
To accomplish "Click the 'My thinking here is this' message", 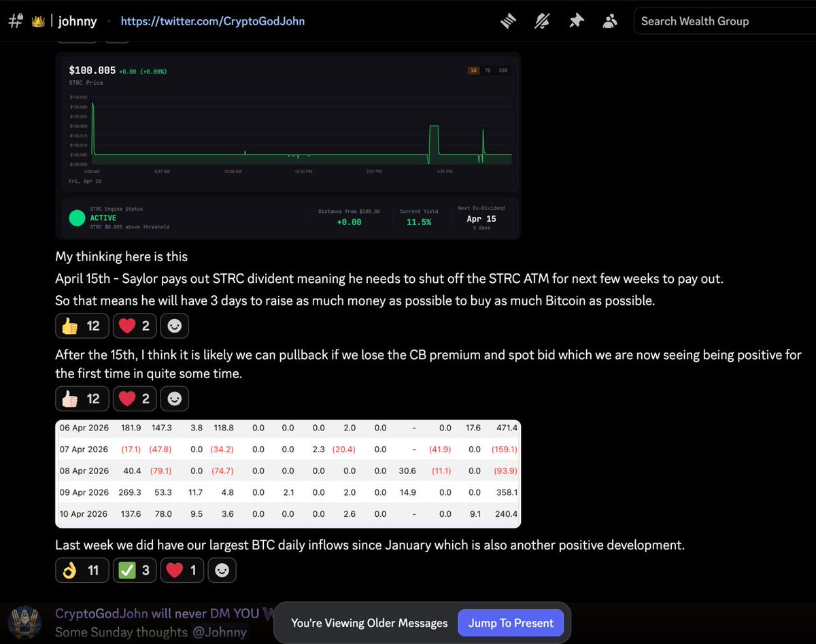I will coord(122,256).
